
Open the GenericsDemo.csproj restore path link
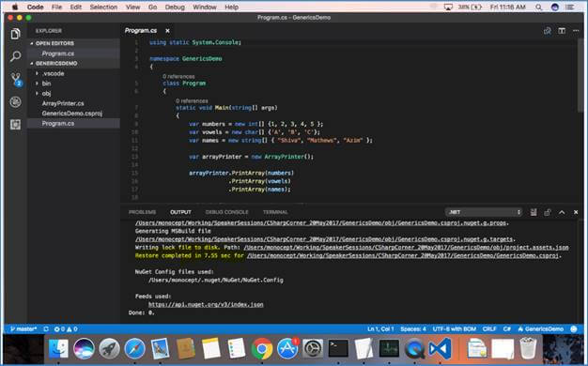tap(403, 255)
